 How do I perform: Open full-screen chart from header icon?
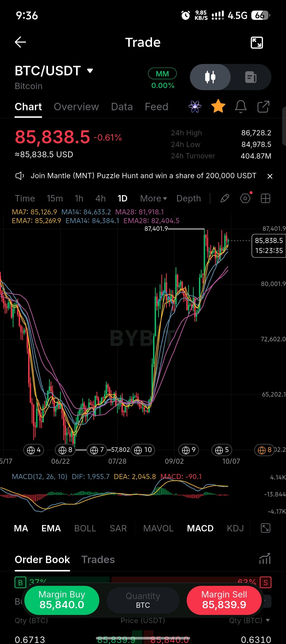coord(257,43)
